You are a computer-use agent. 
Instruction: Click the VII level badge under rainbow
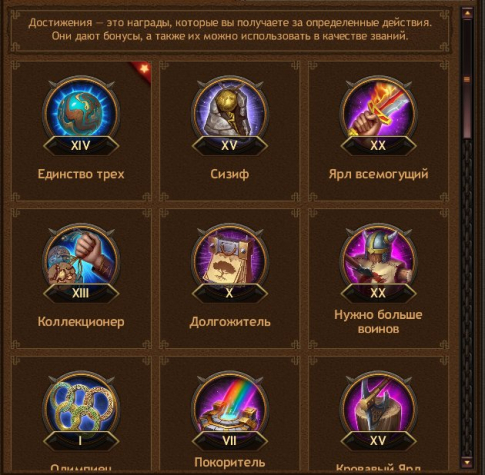coord(230,441)
